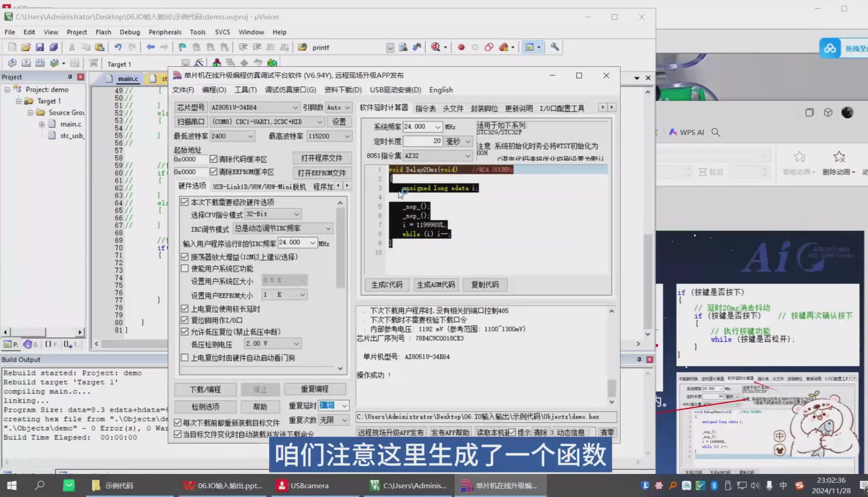Click the Build target icon in build toolbar
The image size is (868, 497).
26,63
